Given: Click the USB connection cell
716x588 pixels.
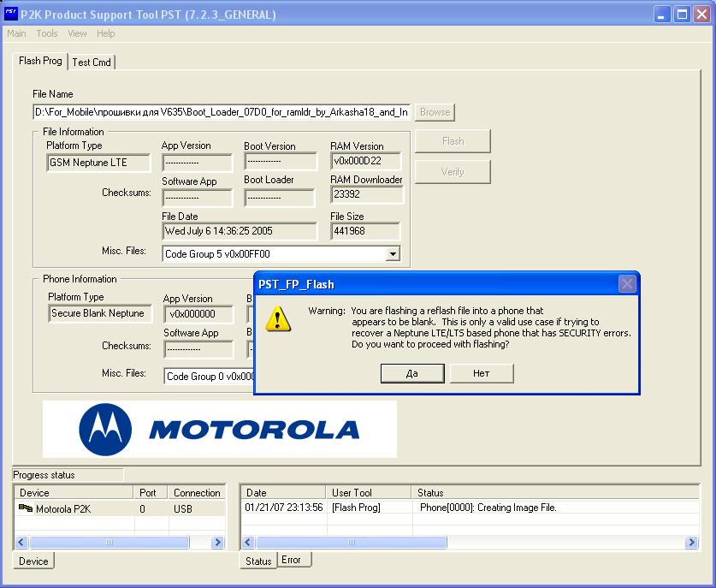Looking at the screenshot, I should pyautogui.click(x=183, y=508).
